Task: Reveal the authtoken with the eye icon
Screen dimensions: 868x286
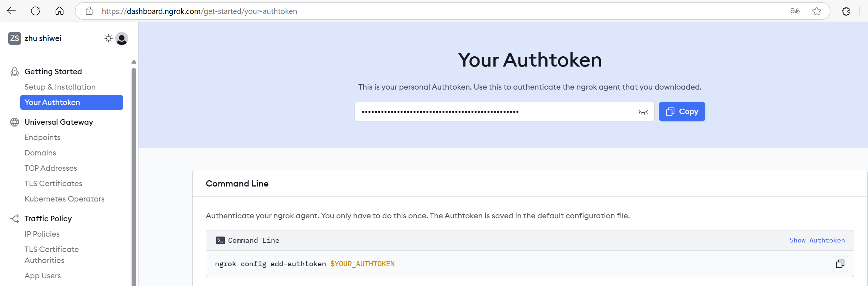Action: pyautogui.click(x=643, y=112)
